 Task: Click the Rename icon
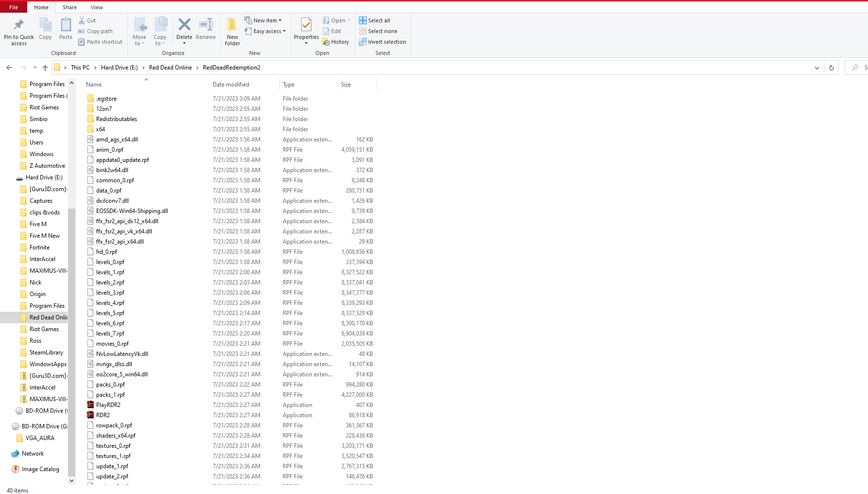(206, 24)
